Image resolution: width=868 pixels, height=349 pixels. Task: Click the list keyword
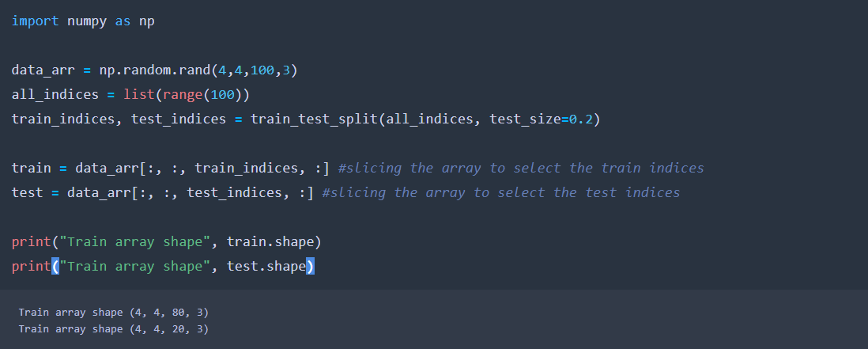point(139,95)
